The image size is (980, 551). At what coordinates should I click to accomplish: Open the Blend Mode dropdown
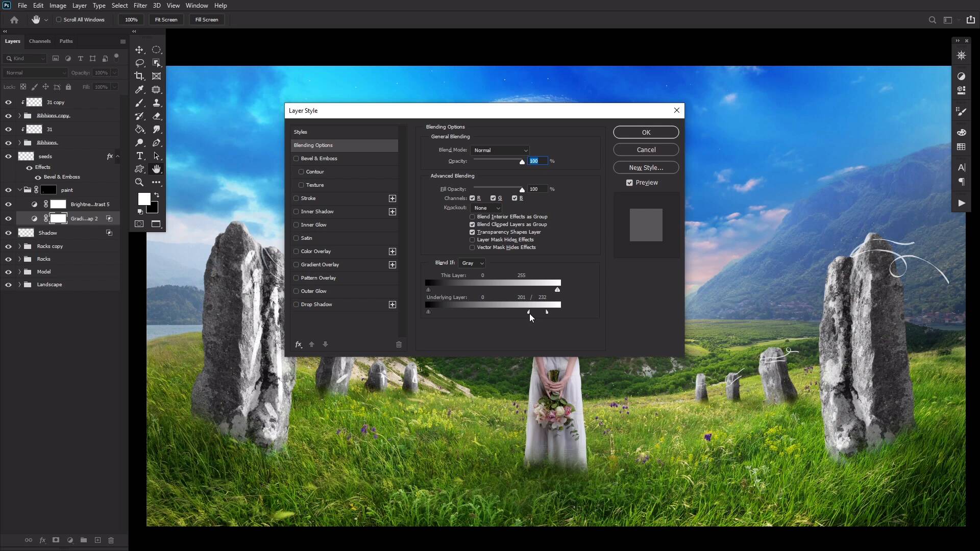500,150
